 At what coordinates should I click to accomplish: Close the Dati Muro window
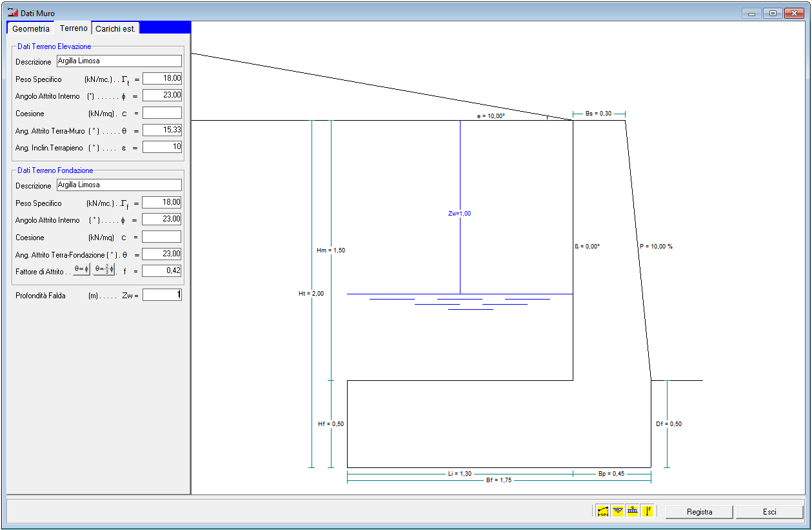[793, 13]
